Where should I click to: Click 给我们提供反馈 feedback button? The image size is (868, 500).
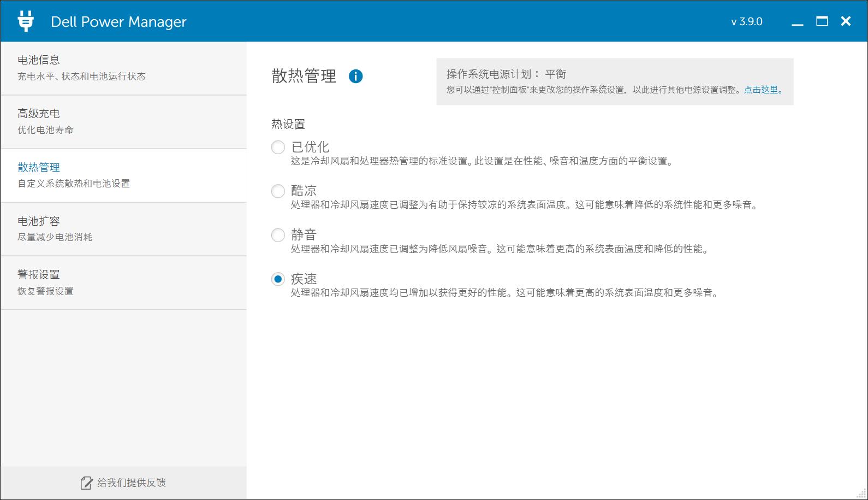123,483
